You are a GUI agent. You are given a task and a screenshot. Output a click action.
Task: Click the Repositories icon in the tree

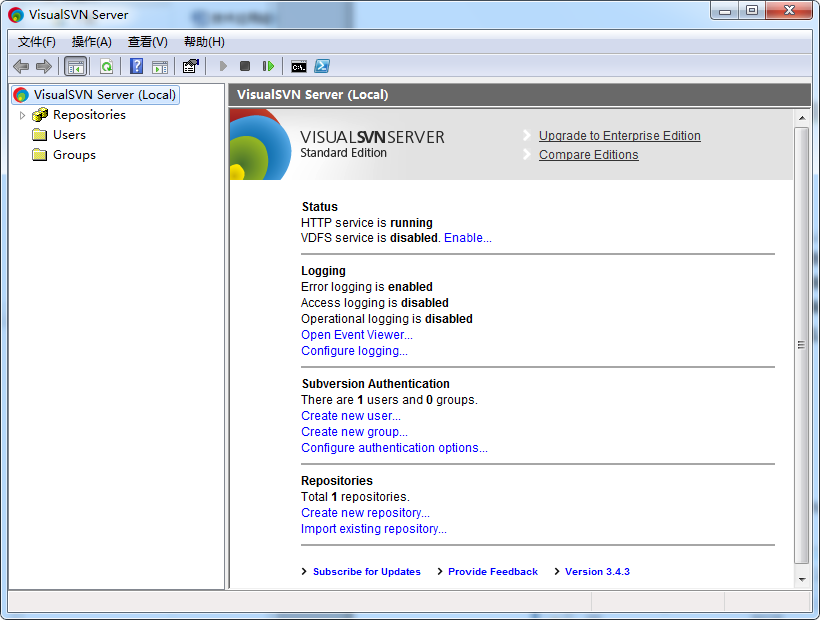40,114
